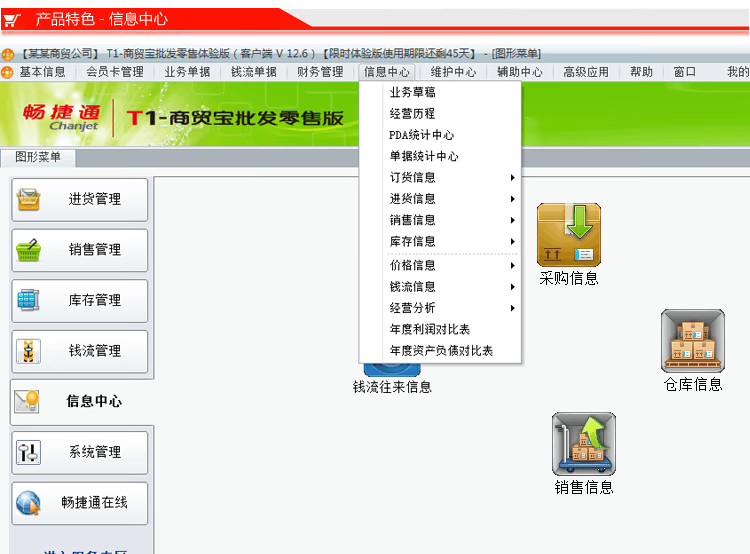Click the lightbulb icon beside 信息中心
Image resolution: width=750 pixels, height=554 pixels.
(x=27, y=401)
